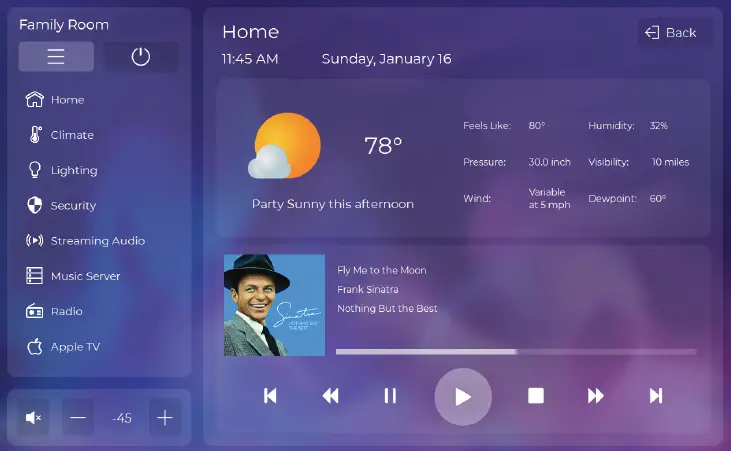This screenshot has height=451, width=731.
Task: Click the Sinatra album cover thumbnail
Action: point(275,305)
